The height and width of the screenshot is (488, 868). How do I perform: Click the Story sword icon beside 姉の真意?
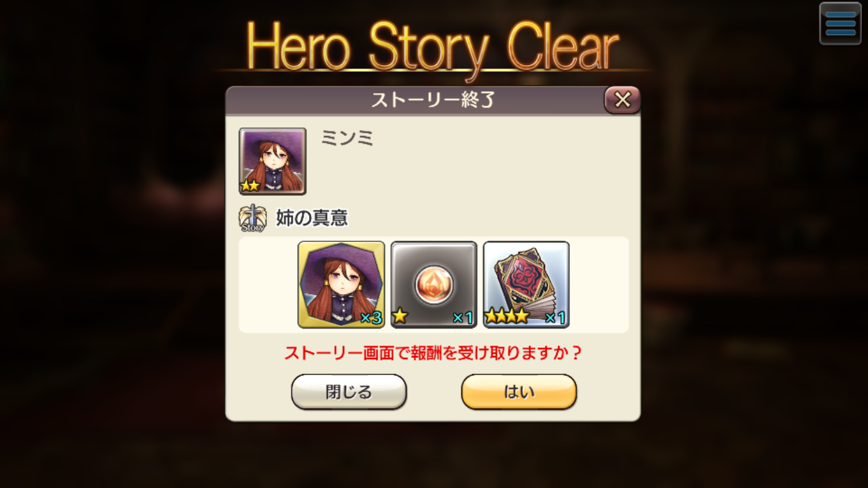(252, 219)
